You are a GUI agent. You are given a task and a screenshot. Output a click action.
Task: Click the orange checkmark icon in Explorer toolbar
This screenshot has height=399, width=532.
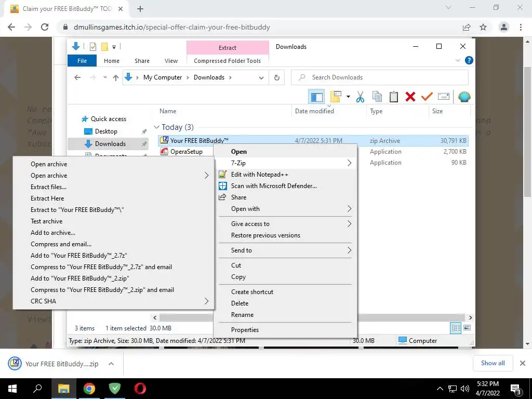coord(427,97)
